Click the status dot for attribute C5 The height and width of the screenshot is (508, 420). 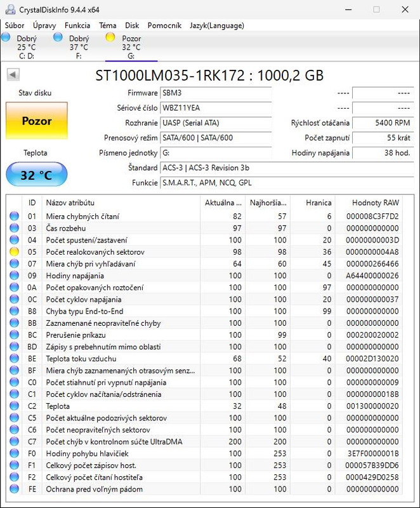point(14,418)
